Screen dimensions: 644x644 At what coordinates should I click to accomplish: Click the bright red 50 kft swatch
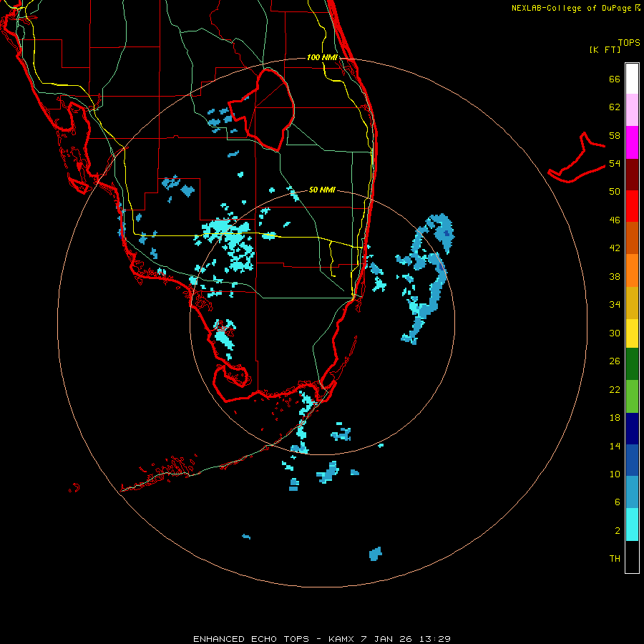pos(632,206)
